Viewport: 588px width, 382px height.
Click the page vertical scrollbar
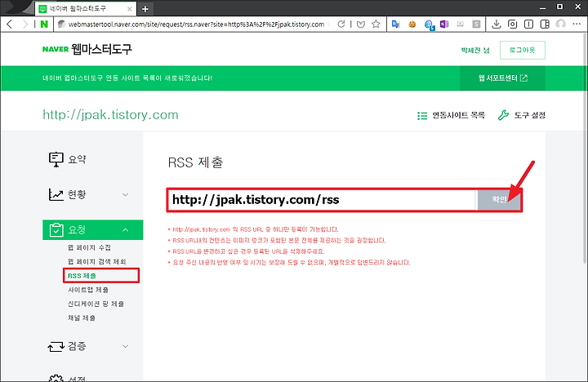point(585,148)
